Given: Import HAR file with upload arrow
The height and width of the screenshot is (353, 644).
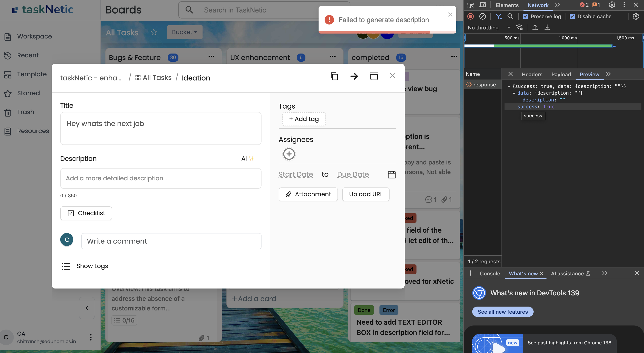Looking at the screenshot, I should tap(535, 28).
